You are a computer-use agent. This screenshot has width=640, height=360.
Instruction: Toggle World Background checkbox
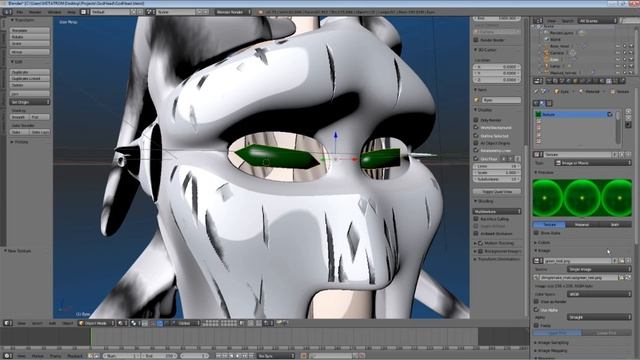click(476, 127)
